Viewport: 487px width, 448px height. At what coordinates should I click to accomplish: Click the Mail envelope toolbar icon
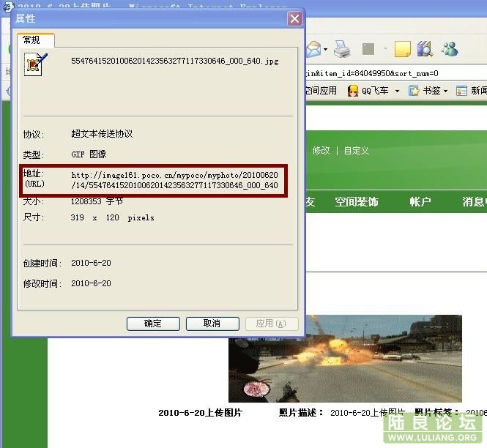point(313,49)
